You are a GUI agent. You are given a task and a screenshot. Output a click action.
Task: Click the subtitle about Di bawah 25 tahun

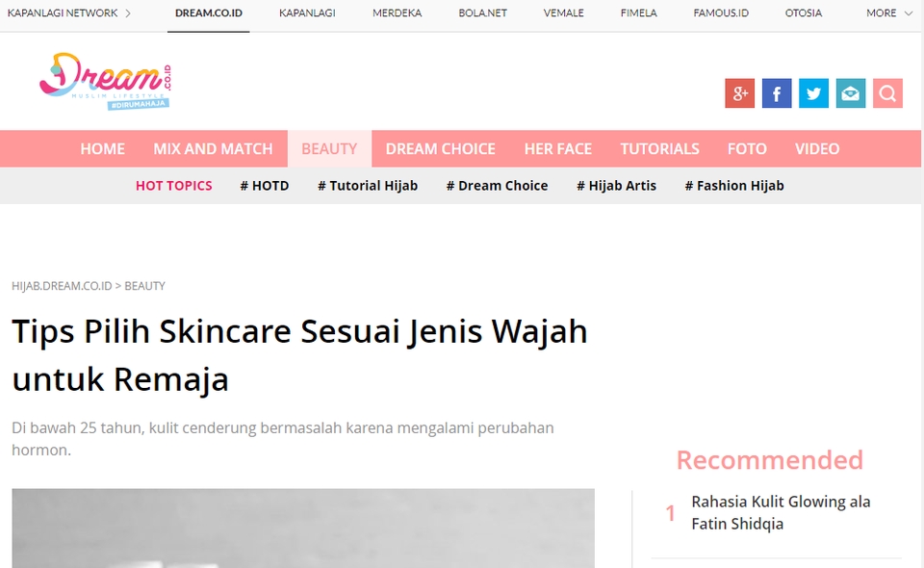click(x=283, y=438)
